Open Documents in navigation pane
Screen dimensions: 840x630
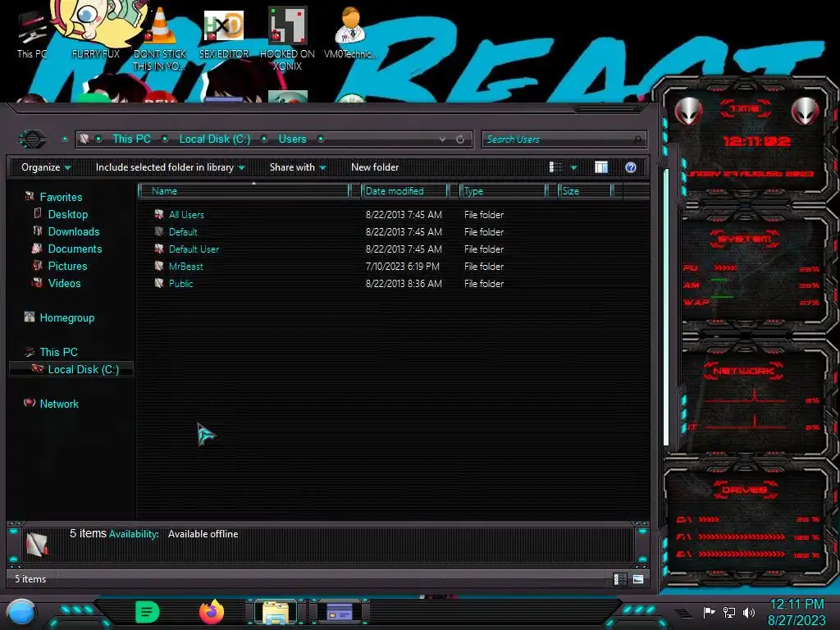(75, 249)
